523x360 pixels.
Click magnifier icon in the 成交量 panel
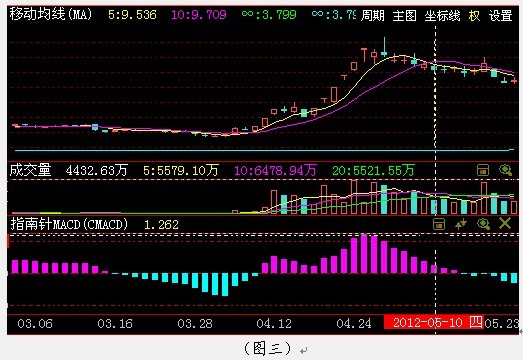pos(505,170)
